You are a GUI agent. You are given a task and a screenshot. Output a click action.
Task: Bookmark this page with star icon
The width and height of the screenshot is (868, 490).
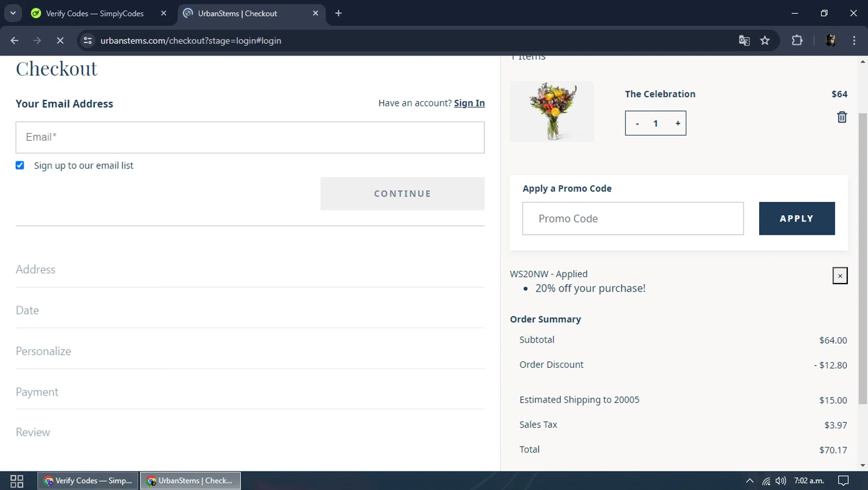coord(765,40)
